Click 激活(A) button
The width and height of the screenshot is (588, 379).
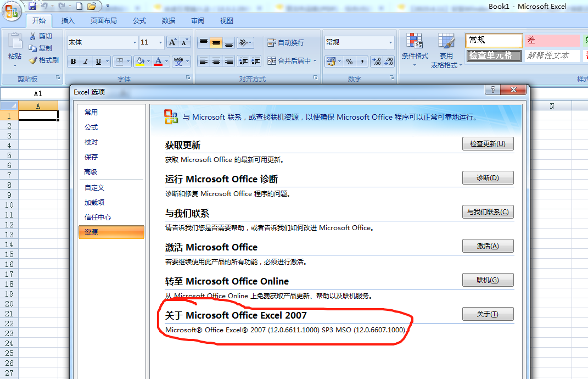pyautogui.click(x=488, y=246)
